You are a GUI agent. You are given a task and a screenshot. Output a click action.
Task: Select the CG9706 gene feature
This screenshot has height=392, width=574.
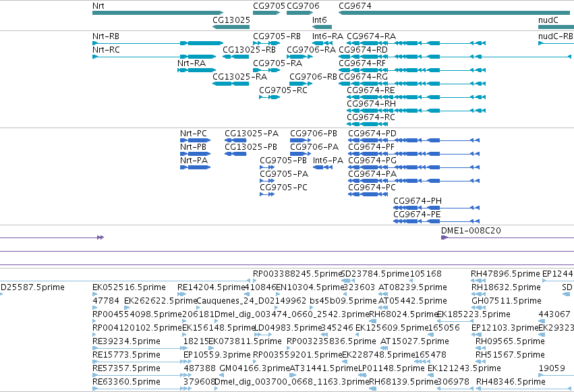(299, 13)
